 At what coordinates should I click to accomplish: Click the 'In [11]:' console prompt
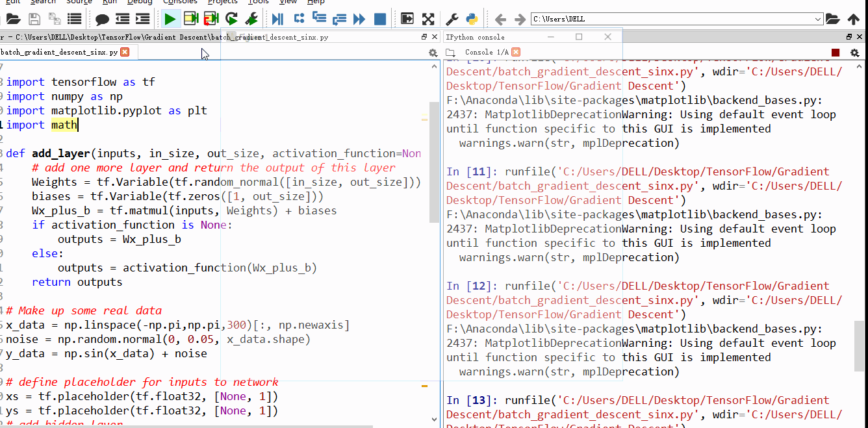click(472, 171)
